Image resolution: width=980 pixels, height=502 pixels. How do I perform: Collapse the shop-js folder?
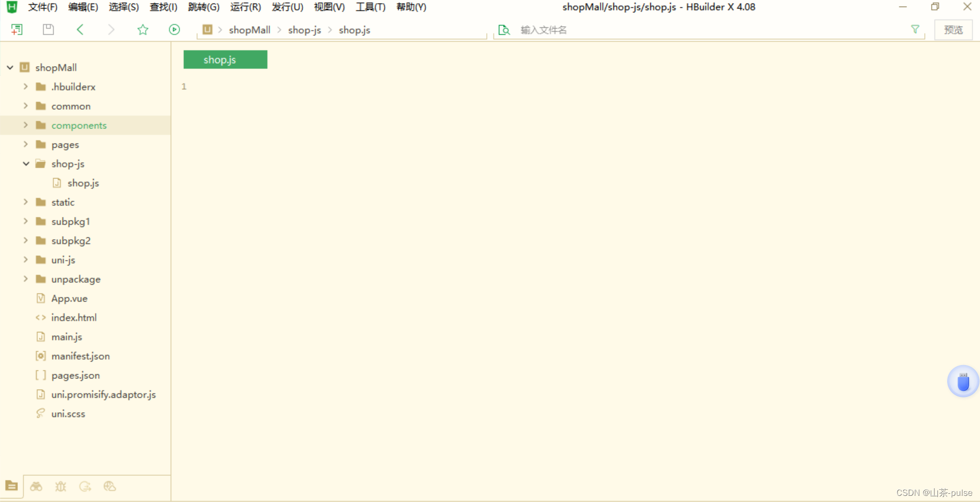(26, 164)
